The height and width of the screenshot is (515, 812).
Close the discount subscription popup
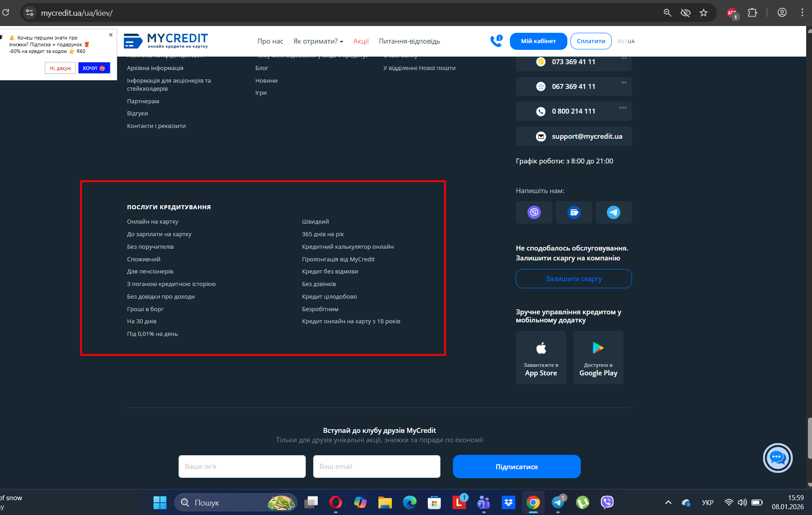(x=111, y=35)
